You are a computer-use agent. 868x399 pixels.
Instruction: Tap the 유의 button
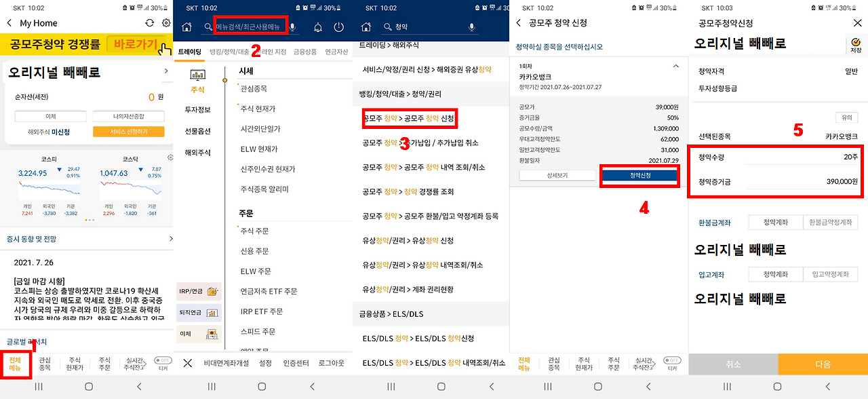pos(846,117)
